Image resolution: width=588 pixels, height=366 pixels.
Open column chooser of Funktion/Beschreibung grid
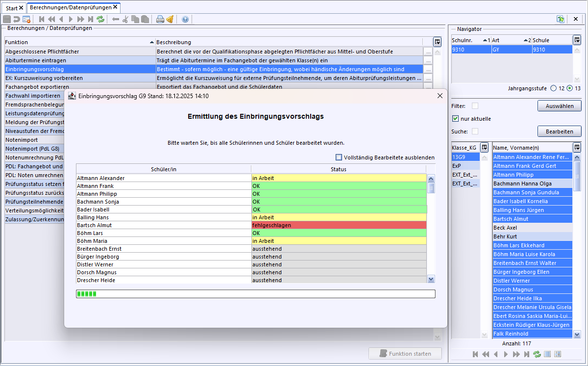pyautogui.click(x=437, y=42)
